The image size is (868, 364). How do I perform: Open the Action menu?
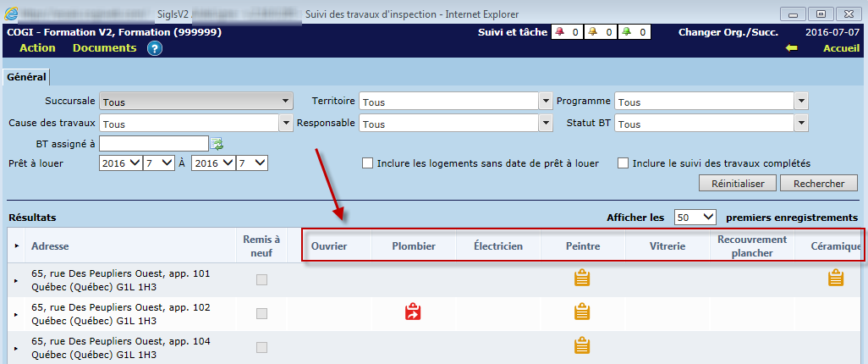[x=37, y=48]
